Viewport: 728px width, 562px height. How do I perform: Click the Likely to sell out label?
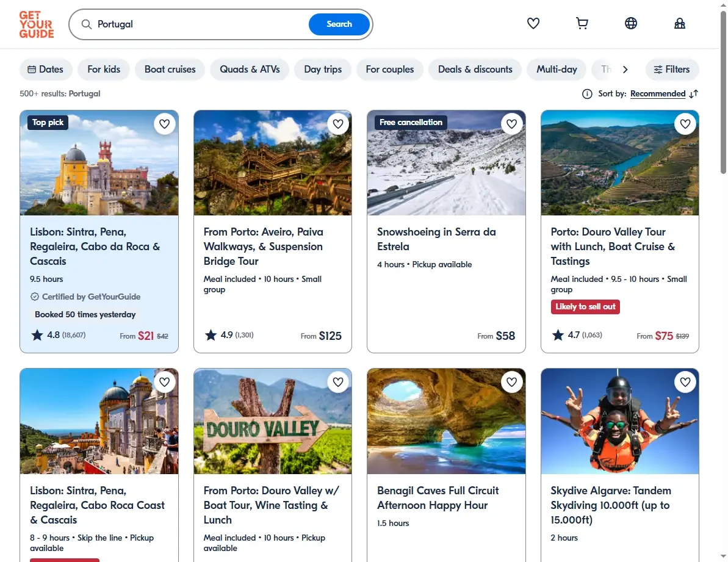[585, 307]
